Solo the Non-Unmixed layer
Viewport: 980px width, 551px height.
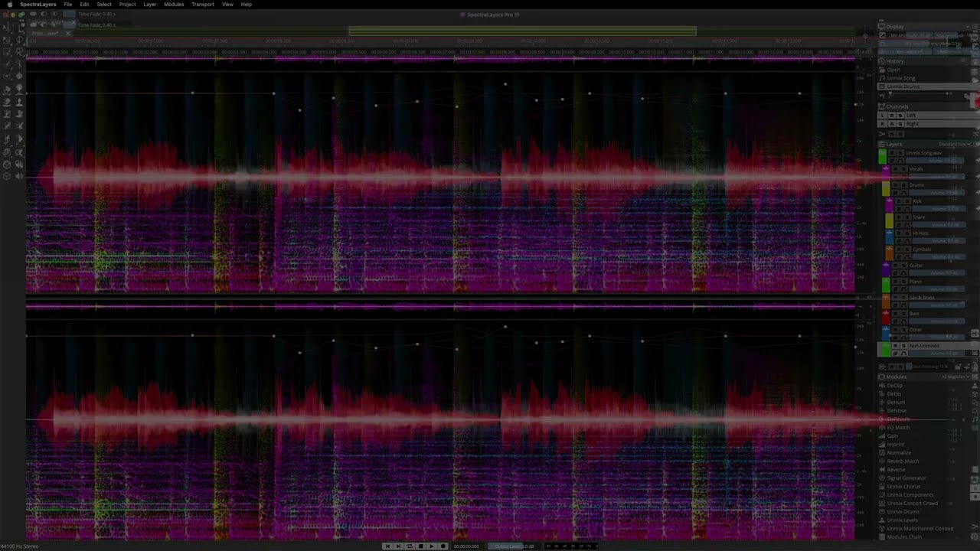903,346
